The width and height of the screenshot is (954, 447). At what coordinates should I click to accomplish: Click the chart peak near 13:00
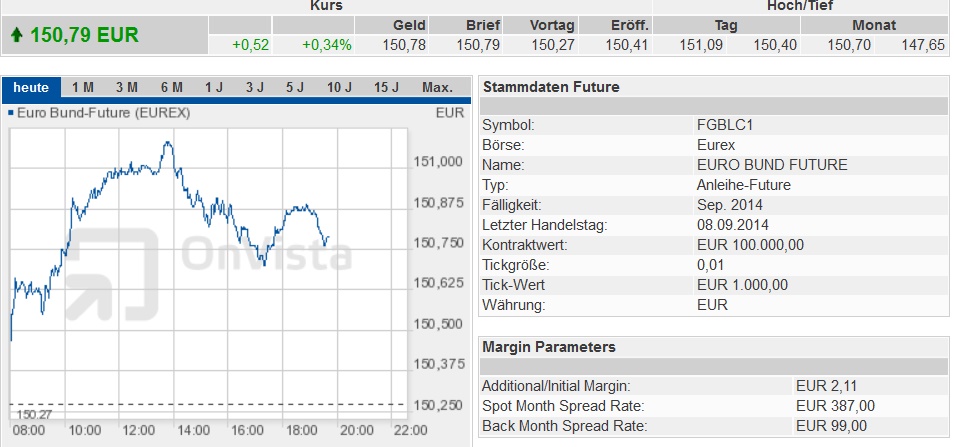coord(168,144)
